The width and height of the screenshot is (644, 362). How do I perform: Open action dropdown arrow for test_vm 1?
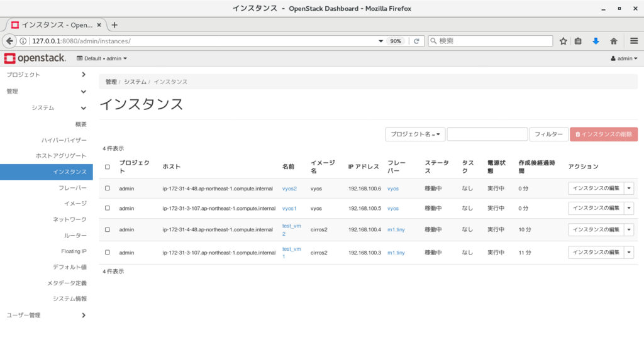tap(629, 253)
